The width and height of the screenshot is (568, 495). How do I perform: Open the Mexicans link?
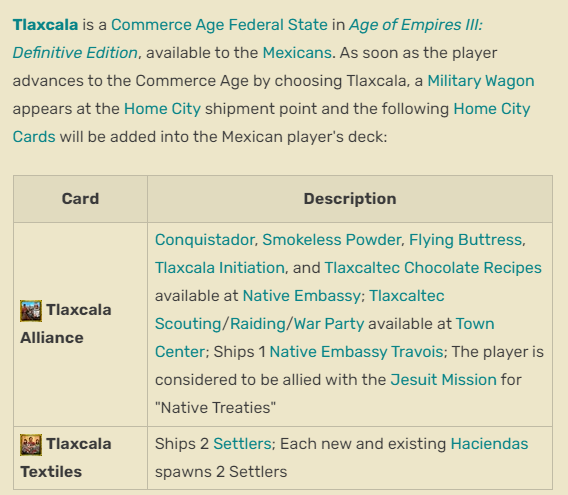click(x=297, y=53)
